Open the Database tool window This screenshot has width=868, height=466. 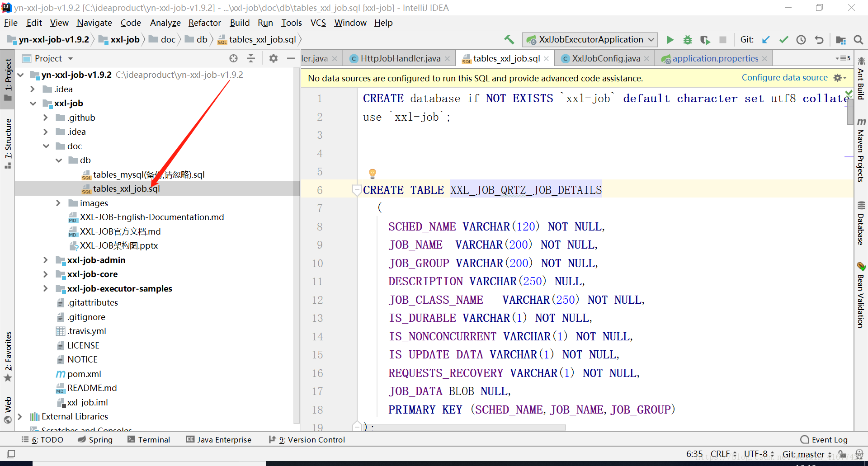point(861,223)
